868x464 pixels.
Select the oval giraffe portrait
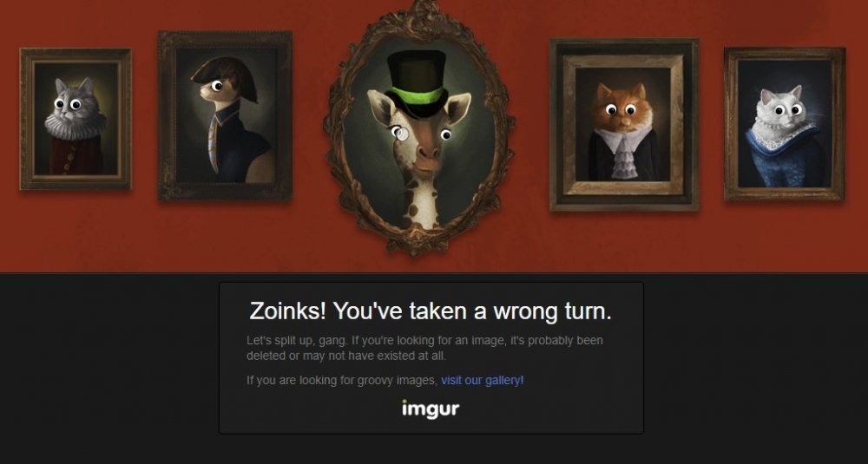click(419, 128)
